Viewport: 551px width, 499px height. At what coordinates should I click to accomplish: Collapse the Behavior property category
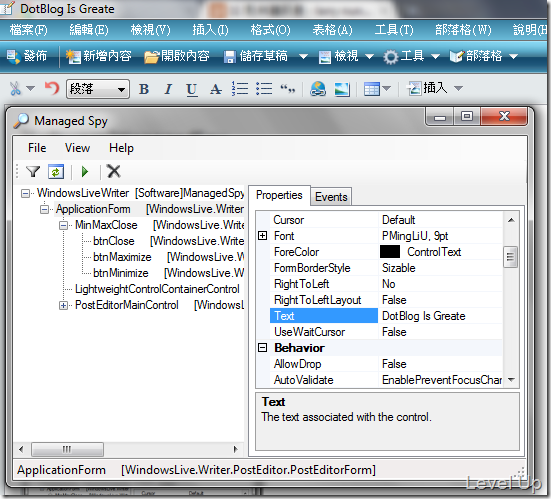point(262,348)
